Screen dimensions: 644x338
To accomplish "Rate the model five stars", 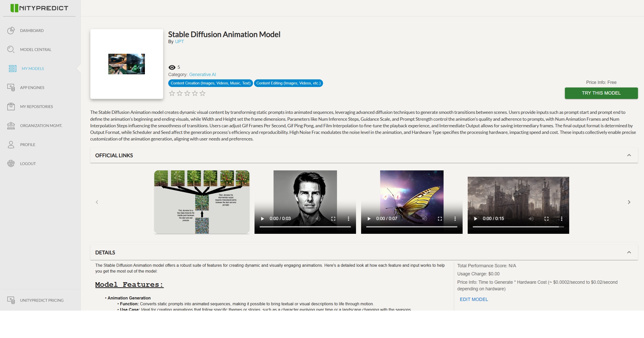I will [x=202, y=94].
